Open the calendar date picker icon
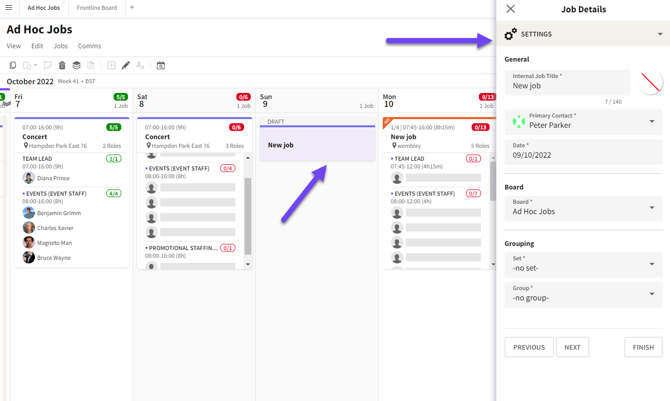Screen dimensions: 670x401 161,65
